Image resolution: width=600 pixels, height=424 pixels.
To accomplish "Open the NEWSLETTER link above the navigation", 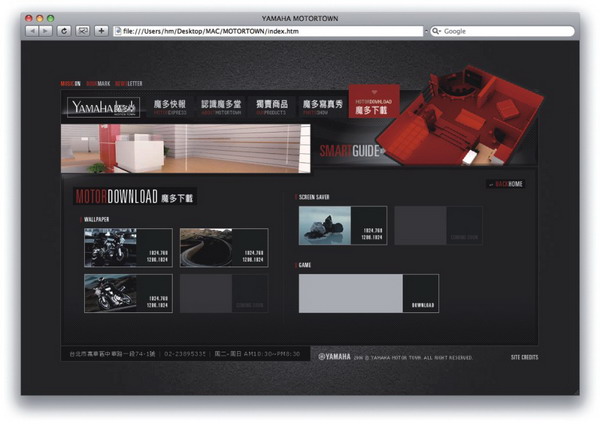I will tap(129, 83).
